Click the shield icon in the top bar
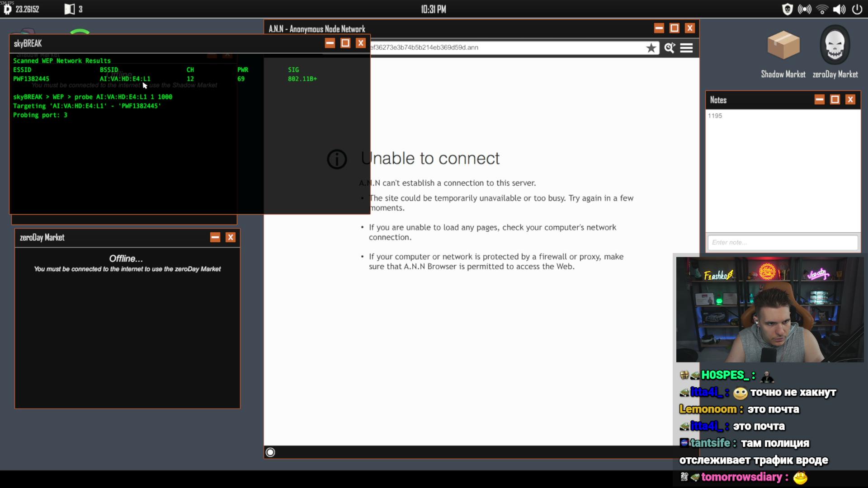 coord(787,9)
